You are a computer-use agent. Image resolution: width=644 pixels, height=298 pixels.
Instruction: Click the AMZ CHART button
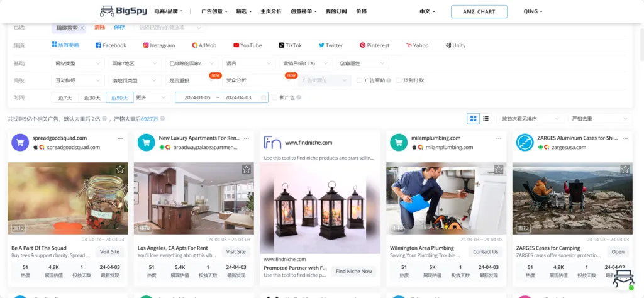(x=479, y=11)
